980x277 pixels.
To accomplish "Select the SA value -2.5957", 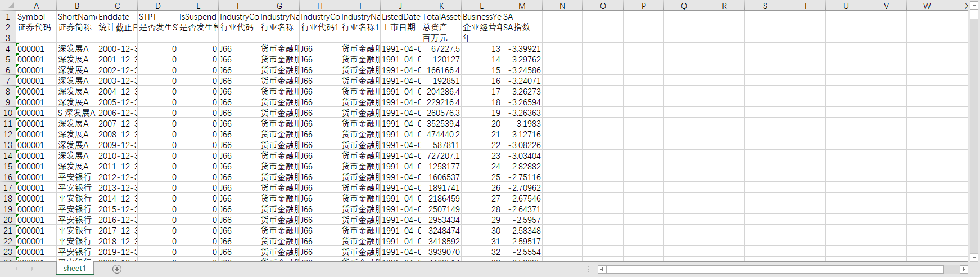I will [522, 220].
